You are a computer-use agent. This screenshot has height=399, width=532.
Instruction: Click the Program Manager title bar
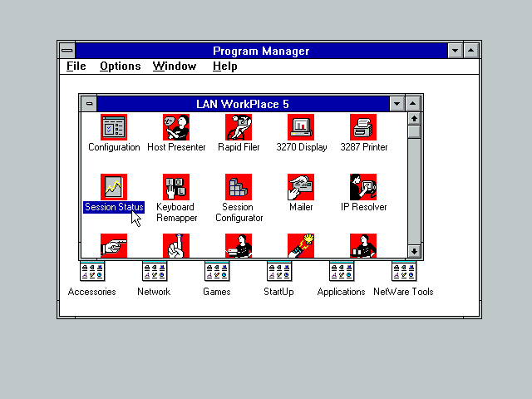[x=261, y=51]
